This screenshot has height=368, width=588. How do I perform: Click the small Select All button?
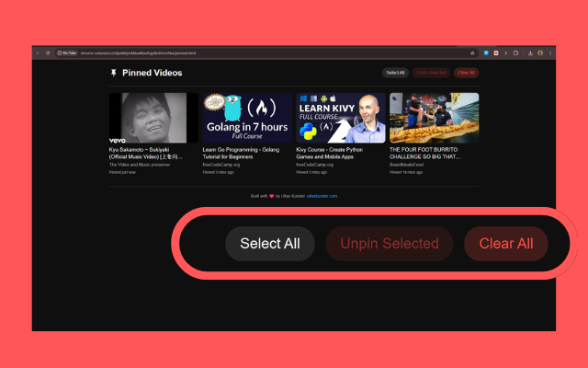[395, 73]
